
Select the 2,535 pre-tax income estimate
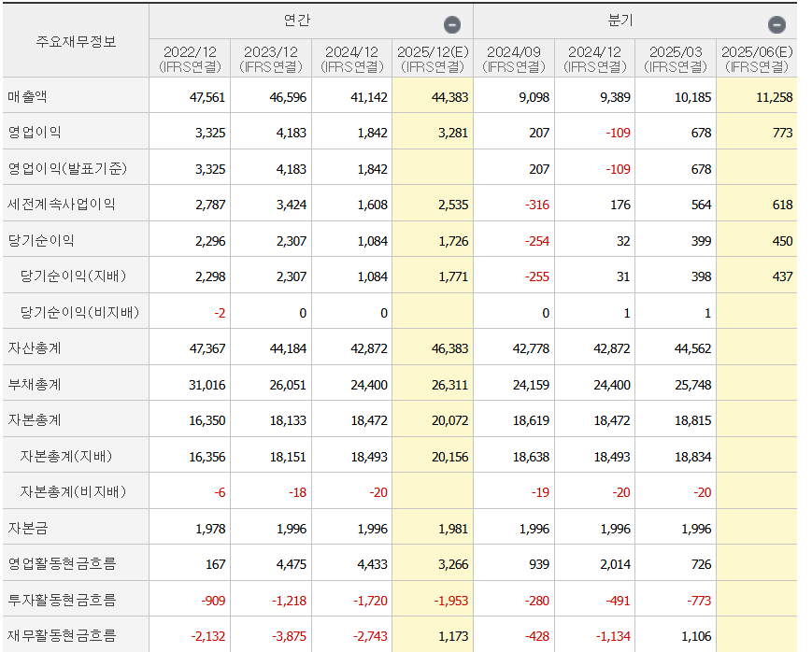(x=453, y=206)
